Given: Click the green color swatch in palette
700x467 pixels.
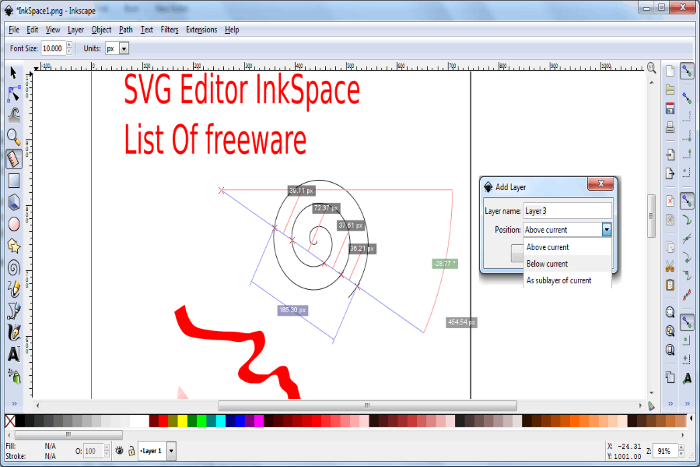Looking at the screenshot, I should (x=200, y=422).
